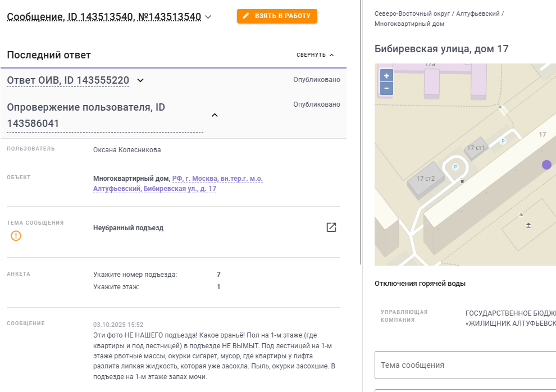Screen dimensions: 556x392
Task: Zoom out on the map with minus
Action: point(386,88)
